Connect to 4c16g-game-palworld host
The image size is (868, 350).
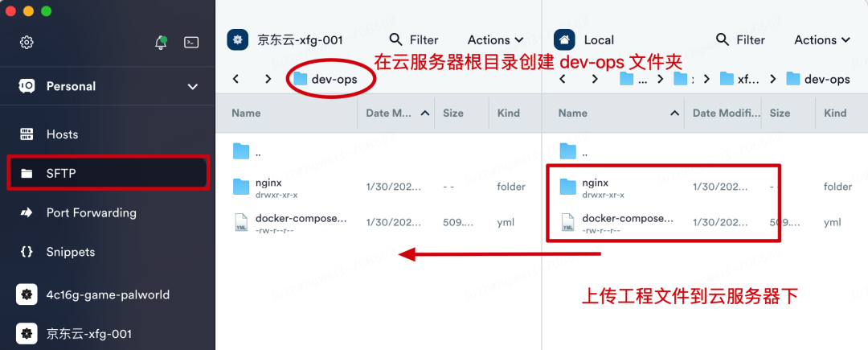(108, 294)
